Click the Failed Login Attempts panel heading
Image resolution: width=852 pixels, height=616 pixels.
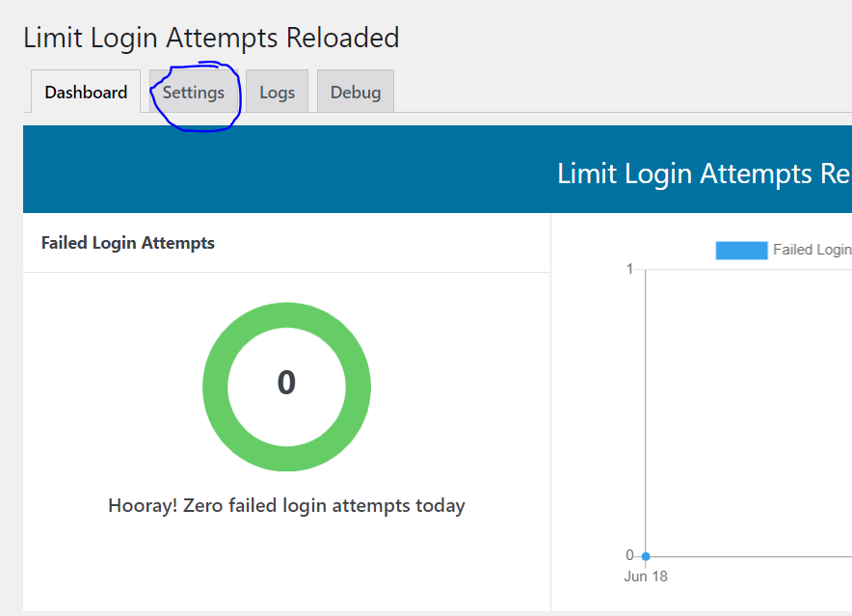(x=128, y=243)
